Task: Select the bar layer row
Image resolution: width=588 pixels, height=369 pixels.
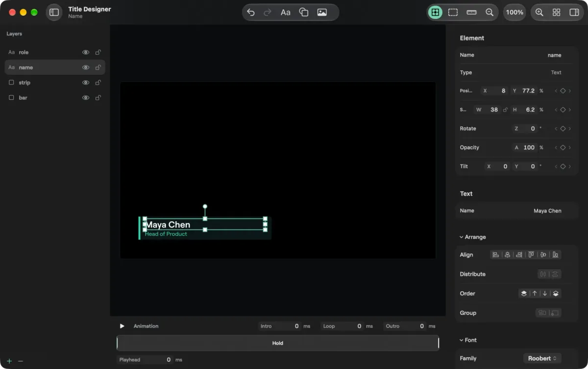Action: pos(55,98)
